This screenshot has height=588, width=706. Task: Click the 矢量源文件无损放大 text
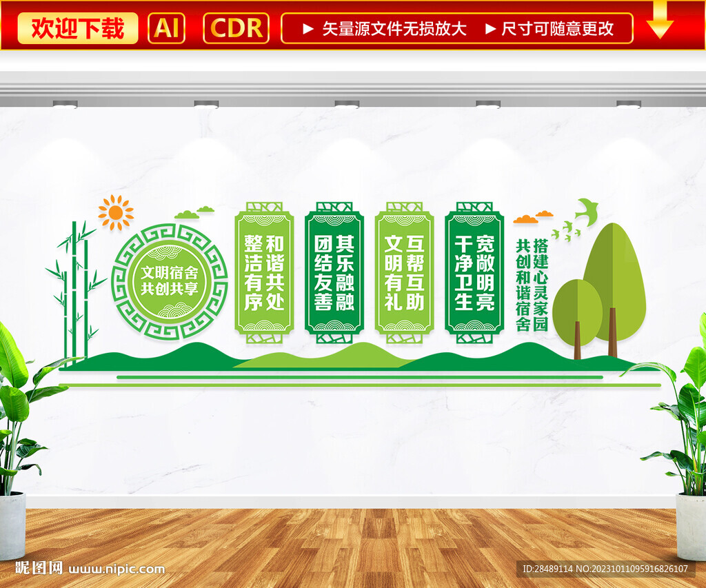[394, 29]
